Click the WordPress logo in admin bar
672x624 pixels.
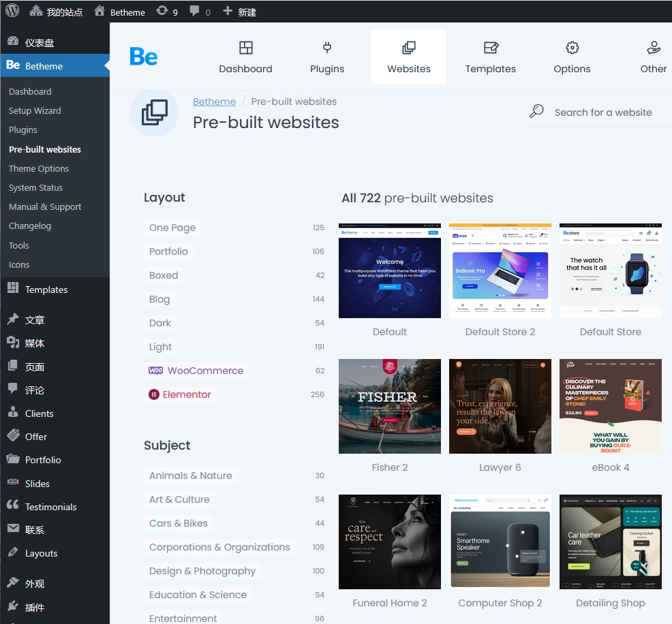pos(12,11)
